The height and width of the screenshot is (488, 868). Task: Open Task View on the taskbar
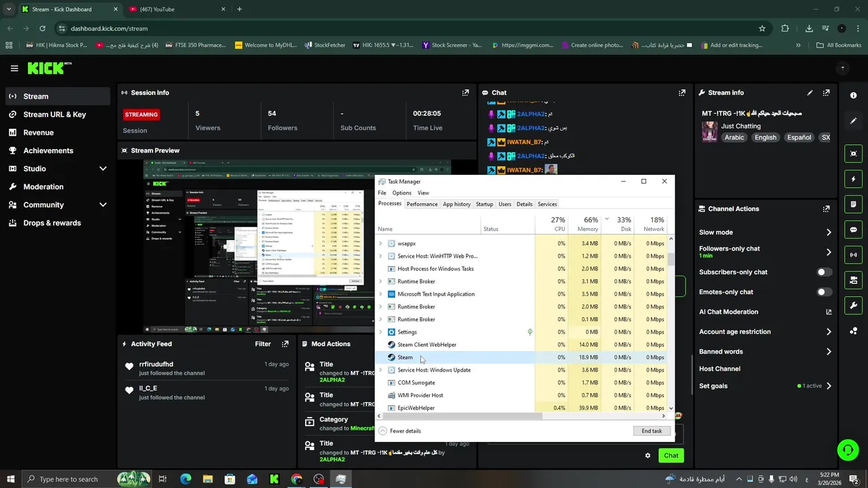(163, 479)
